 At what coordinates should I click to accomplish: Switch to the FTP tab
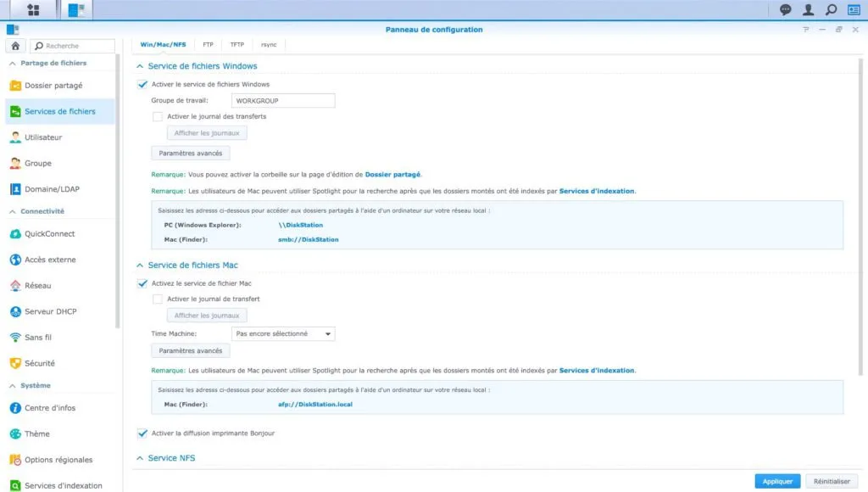pos(208,44)
